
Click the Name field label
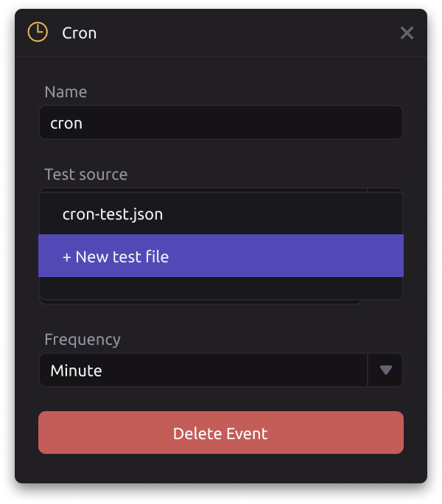coord(66,92)
